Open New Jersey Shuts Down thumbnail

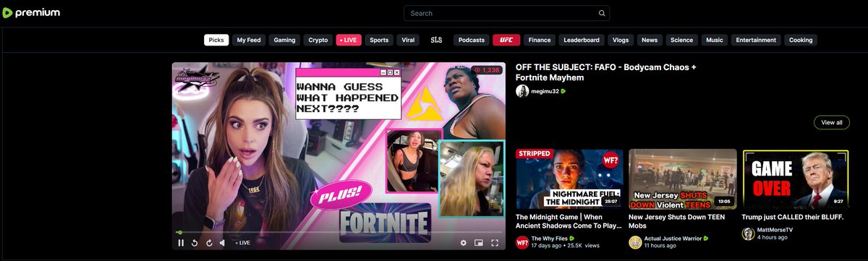tap(683, 179)
